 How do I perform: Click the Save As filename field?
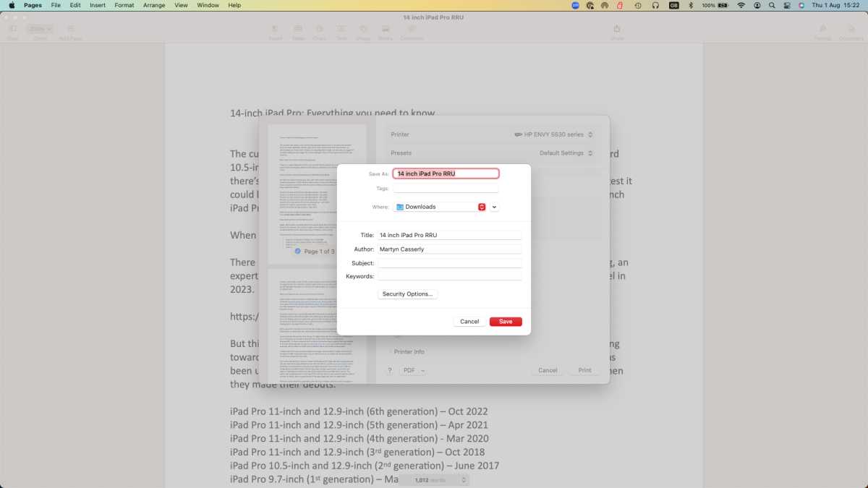click(446, 174)
